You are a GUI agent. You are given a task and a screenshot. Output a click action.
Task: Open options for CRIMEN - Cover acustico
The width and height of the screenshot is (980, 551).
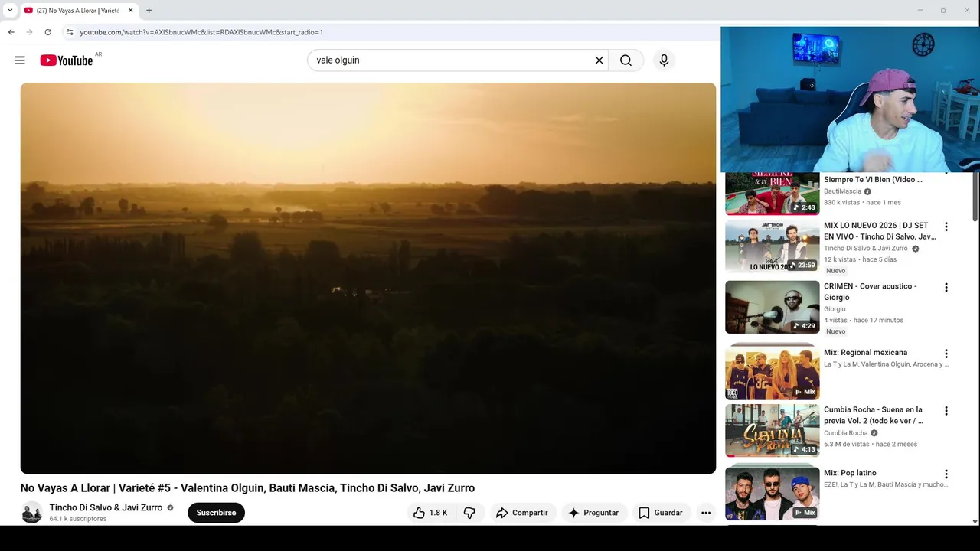point(946,287)
